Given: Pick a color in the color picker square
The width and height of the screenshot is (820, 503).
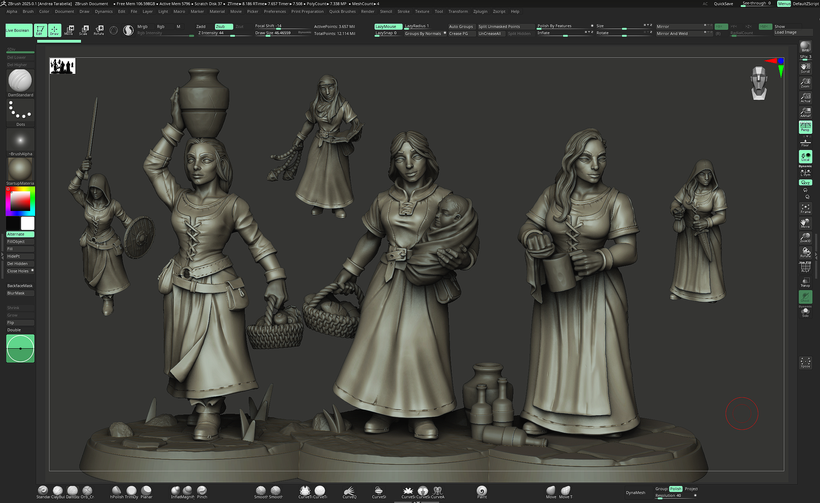Looking at the screenshot, I should [x=20, y=201].
